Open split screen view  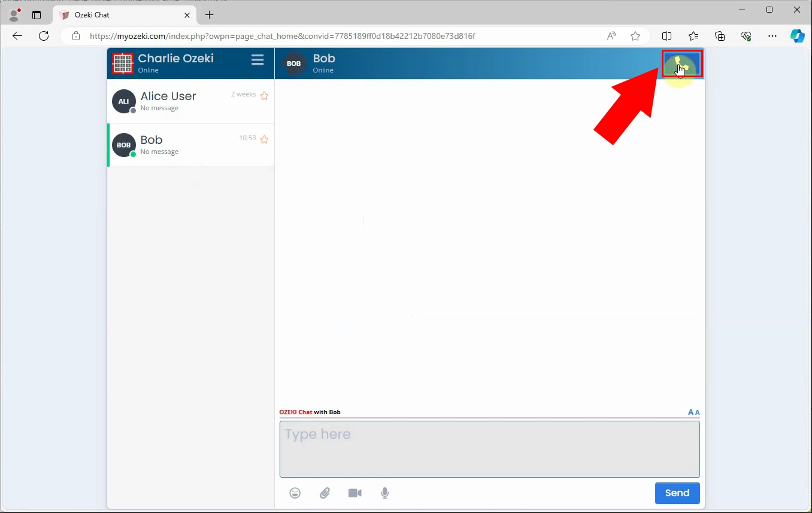coord(666,36)
